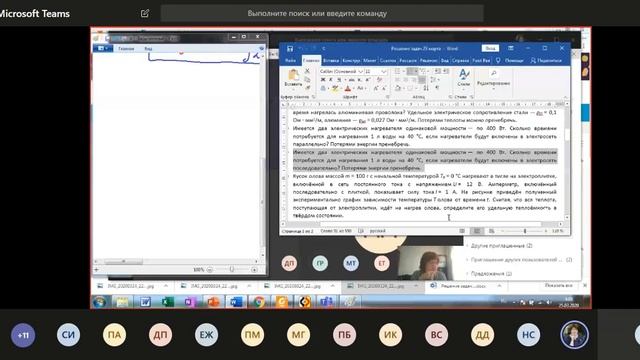Select participant СИ avatar in Teams

(68, 335)
